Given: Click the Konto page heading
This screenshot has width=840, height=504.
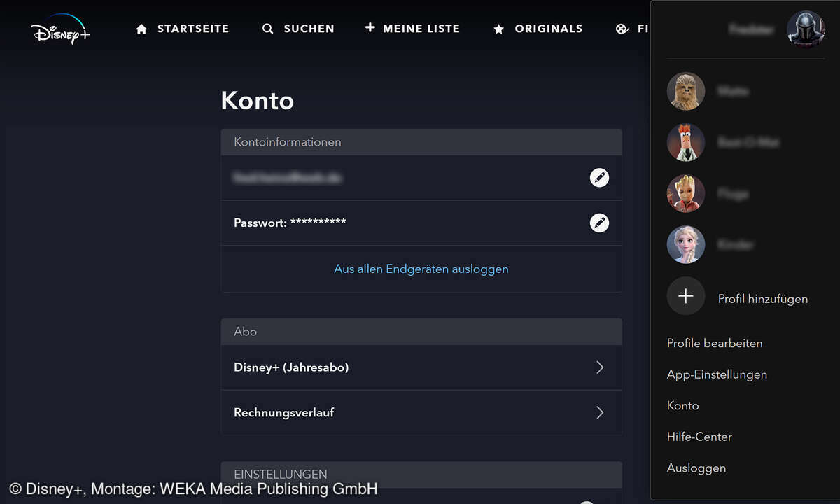Looking at the screenshot, I should pyautogui.click(x=258, y=101).
